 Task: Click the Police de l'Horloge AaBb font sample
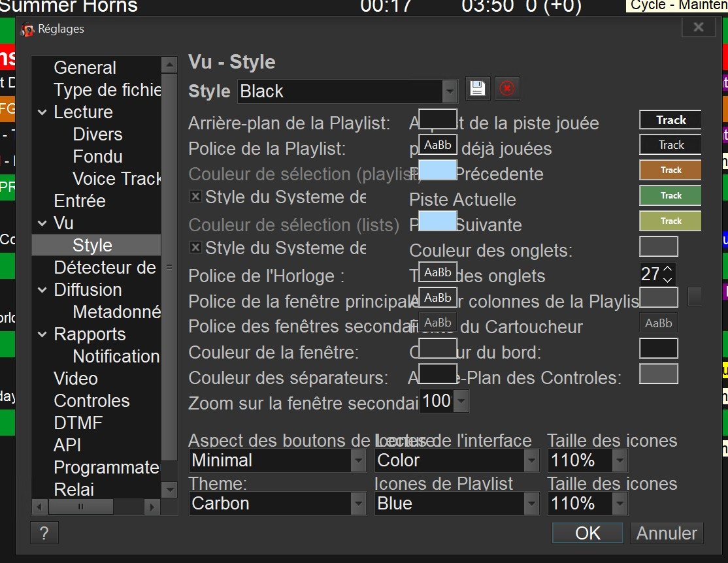coord(437,272)
